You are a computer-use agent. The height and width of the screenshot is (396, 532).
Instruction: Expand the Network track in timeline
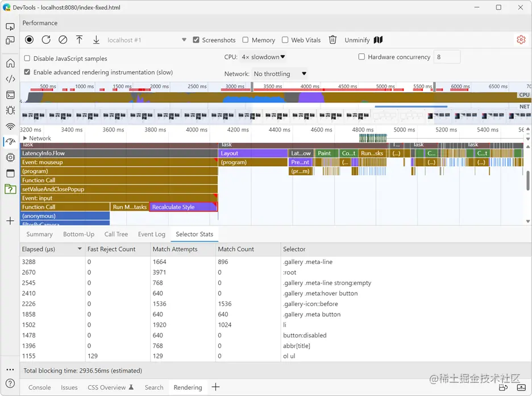pyautogui.click(x=25, y=138)
